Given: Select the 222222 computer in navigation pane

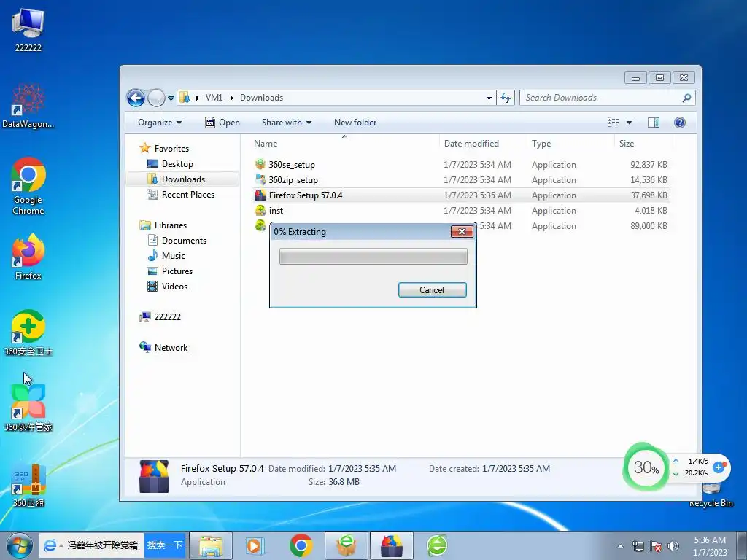Looking at the screenshot, I should tap(160, 316).
